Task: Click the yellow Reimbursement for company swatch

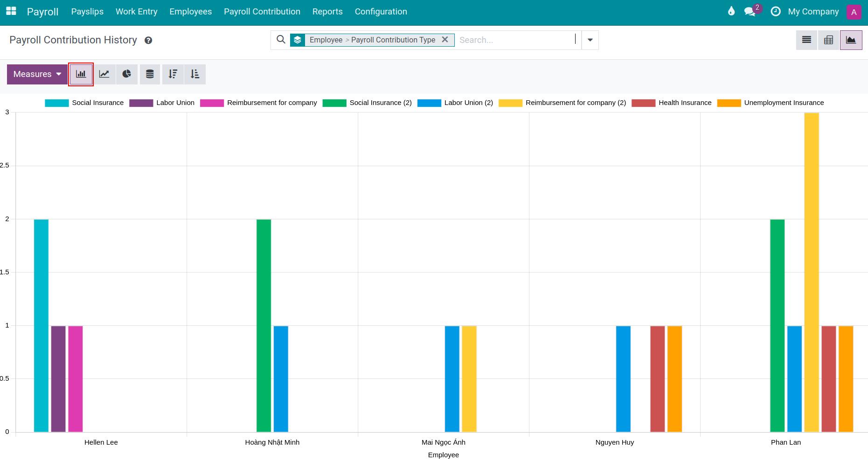Action: point(511,103)
